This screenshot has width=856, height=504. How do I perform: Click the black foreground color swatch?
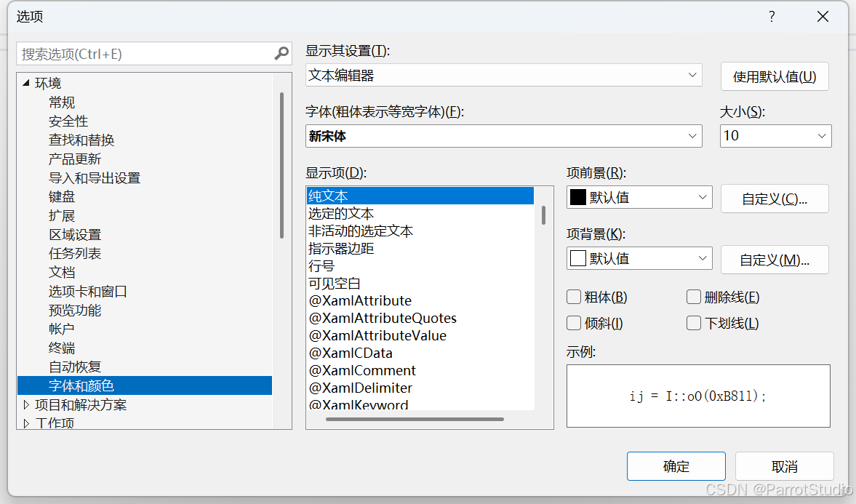point(578,197)
